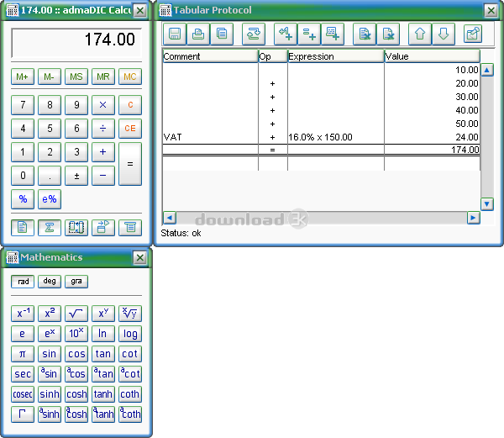Click the 174.00 calculator display field
Viewport: 504px width, 438px height.
click(x=76, y=43)
